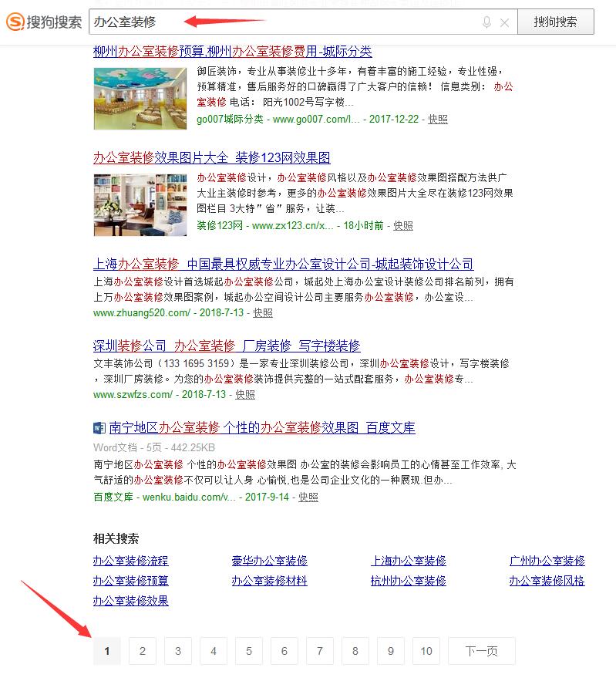The height and width of the screenshot is (688, 616).
Task: Select related search 广州办公室装修
Action: pos(547,561)
